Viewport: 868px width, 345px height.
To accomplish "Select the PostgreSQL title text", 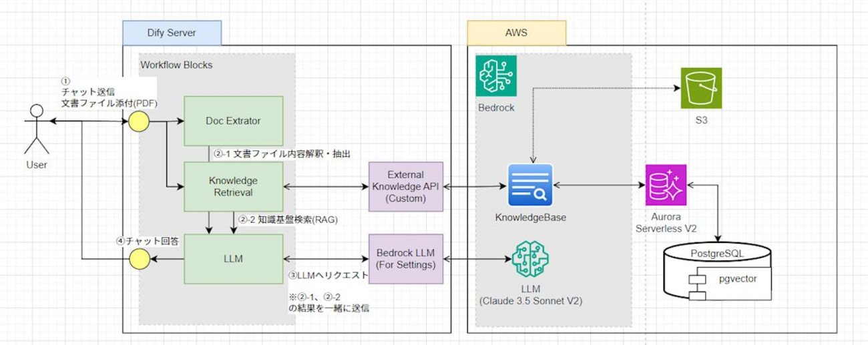I will (x=718, y=252).
